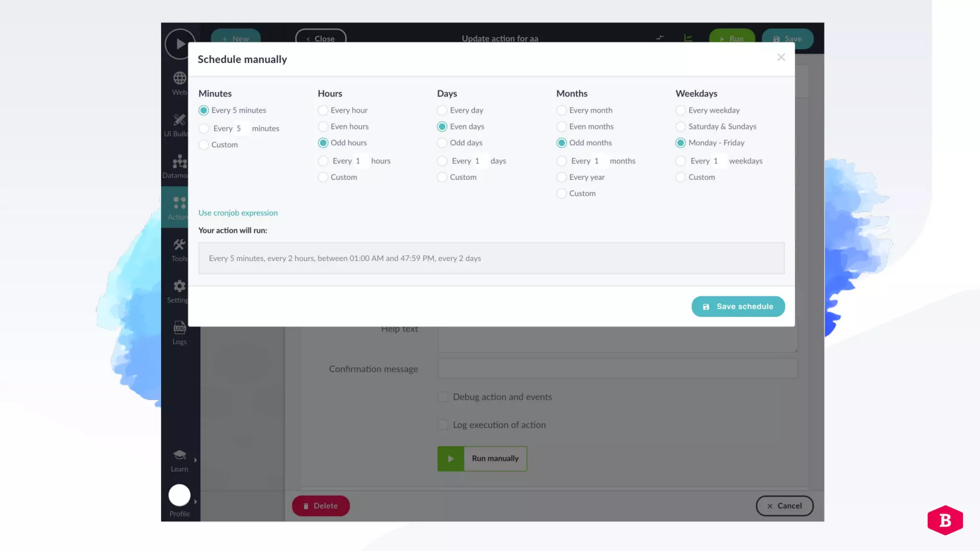Click Use cronjob expression link
The image size is (980, 551).
[x=238, y=213]
